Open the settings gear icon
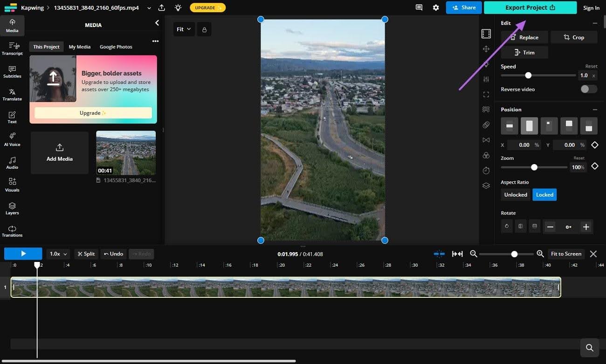The width and height of the screenshot is (606, 364). pos(436,7)
